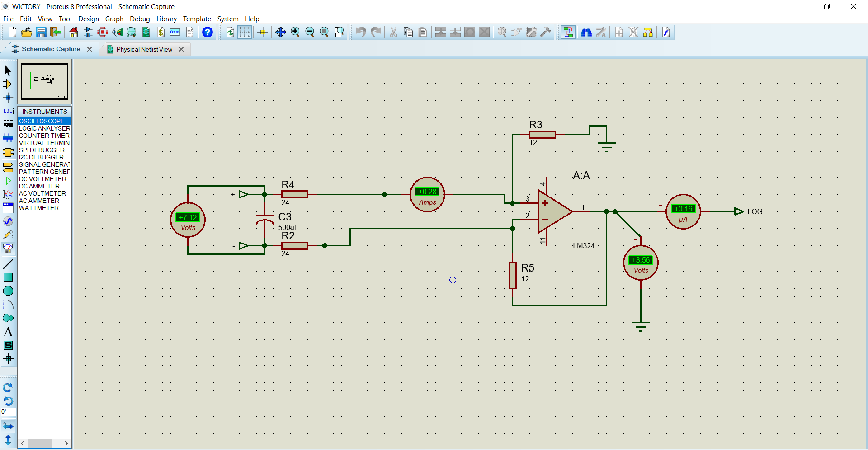Open the Graph menu
The width and height of the screenshot is (868, 450).
pyautogui.click(x=114, y=19)
